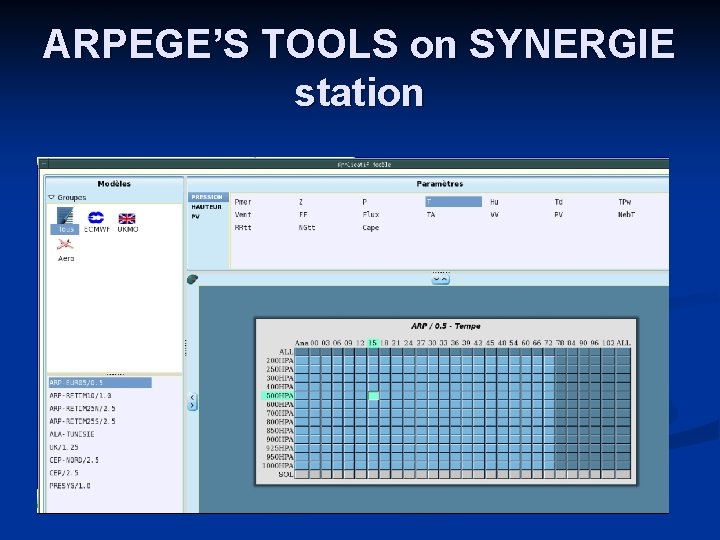Select the 400HPA level row label
720x540 pixels.
click(280, 387)
